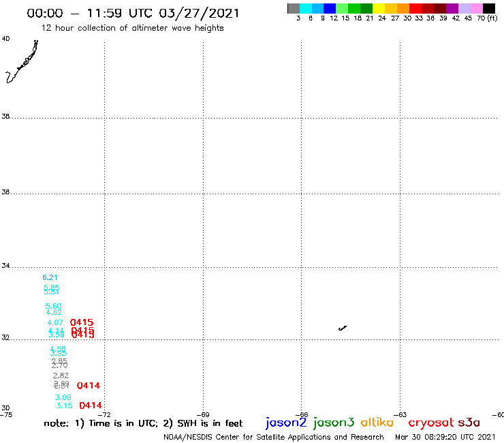Click the -72 longitude axis label
This screenshot has width=504, height=443.
click(104, 415)
